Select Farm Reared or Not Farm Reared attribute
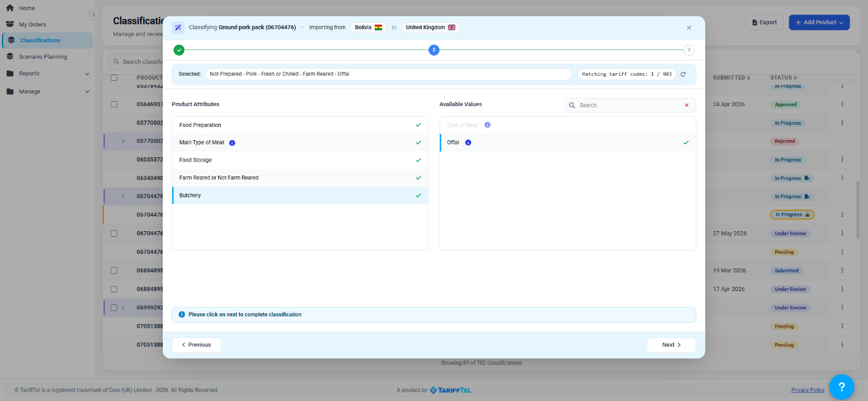 pos(300,178)
